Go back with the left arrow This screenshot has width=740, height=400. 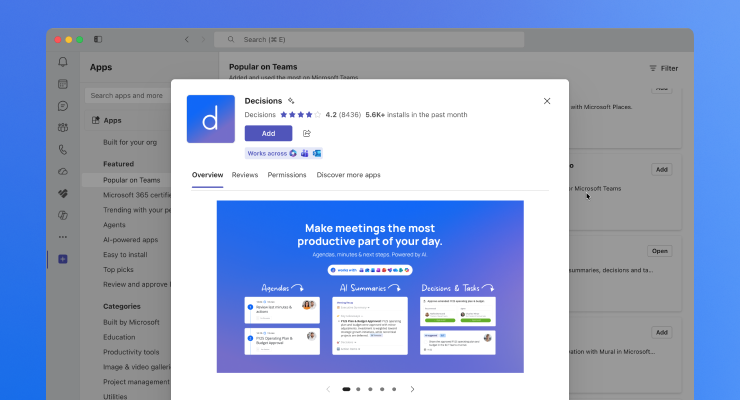(x=187, y=40)
